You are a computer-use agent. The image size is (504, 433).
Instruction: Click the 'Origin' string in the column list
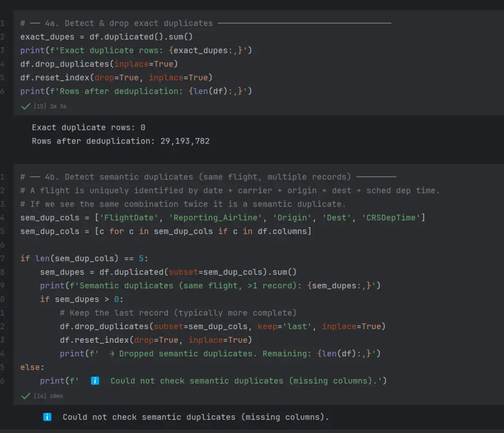pyautogui.click(x=292, y=218)
